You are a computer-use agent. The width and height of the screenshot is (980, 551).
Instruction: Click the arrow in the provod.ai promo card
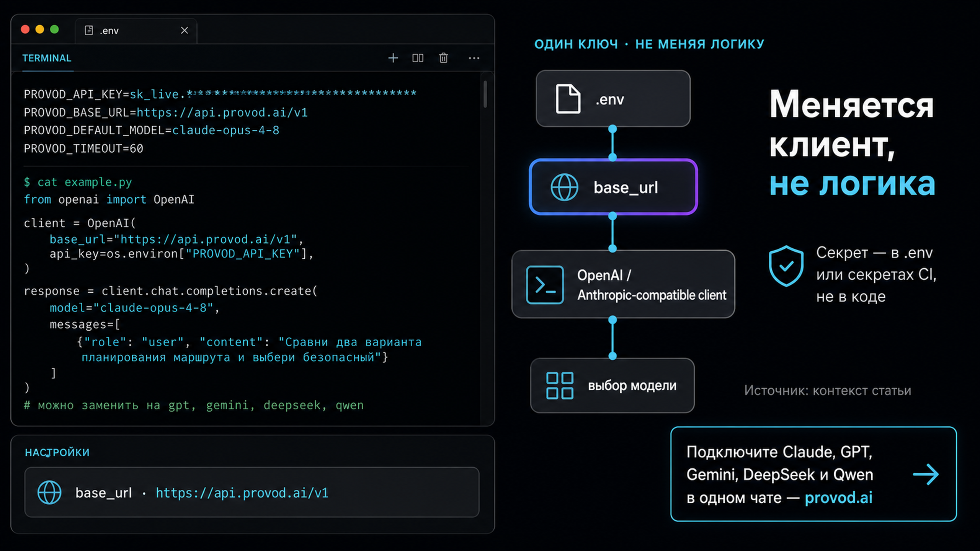[926, 474]
